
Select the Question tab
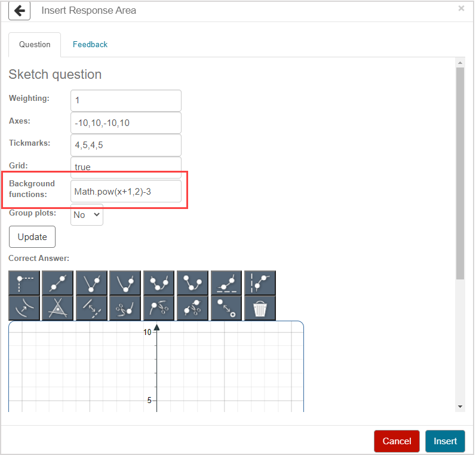35,45
